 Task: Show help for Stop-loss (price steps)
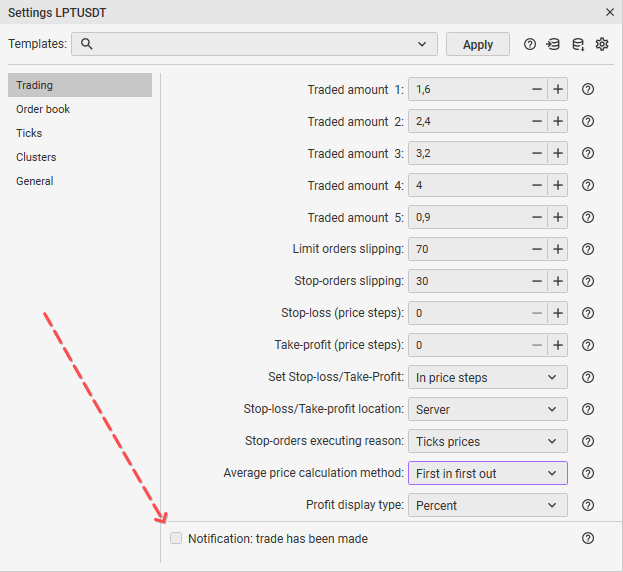(x=588, y=313)
